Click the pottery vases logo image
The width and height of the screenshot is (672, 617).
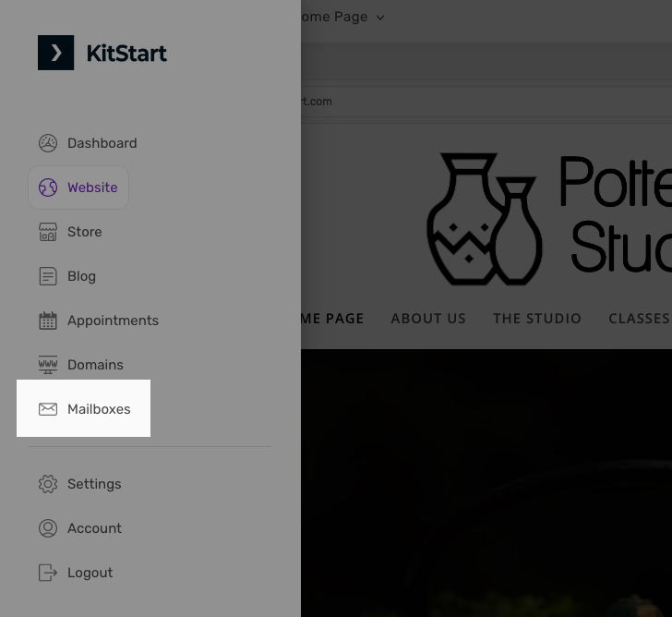tap(485, 219)
